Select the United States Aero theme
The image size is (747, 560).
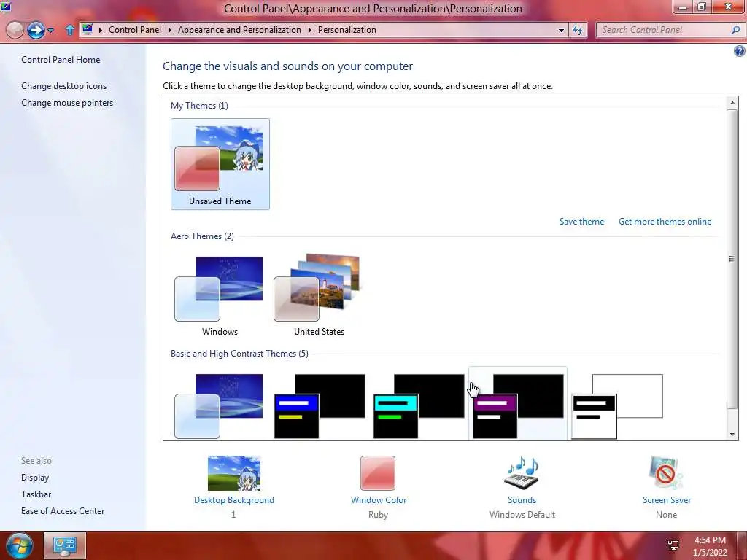coord(319,295)
